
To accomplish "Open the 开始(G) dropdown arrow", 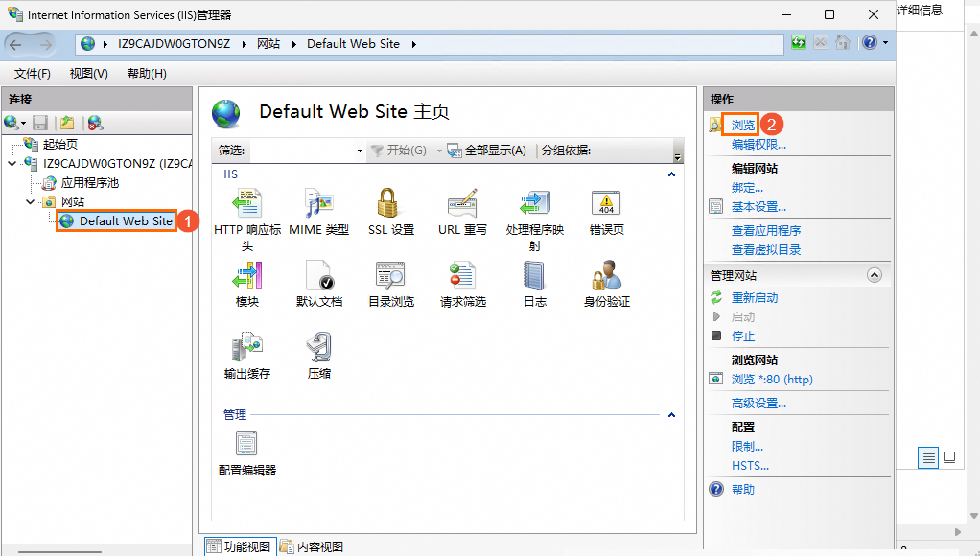I will tap(439, 151).
